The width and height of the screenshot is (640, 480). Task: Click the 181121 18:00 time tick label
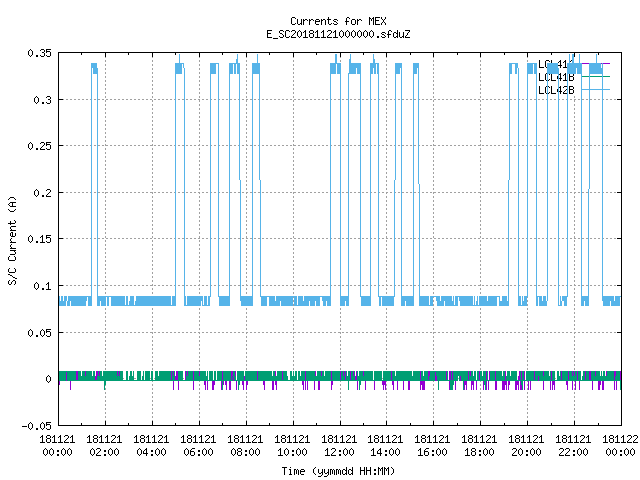[479, 446]
